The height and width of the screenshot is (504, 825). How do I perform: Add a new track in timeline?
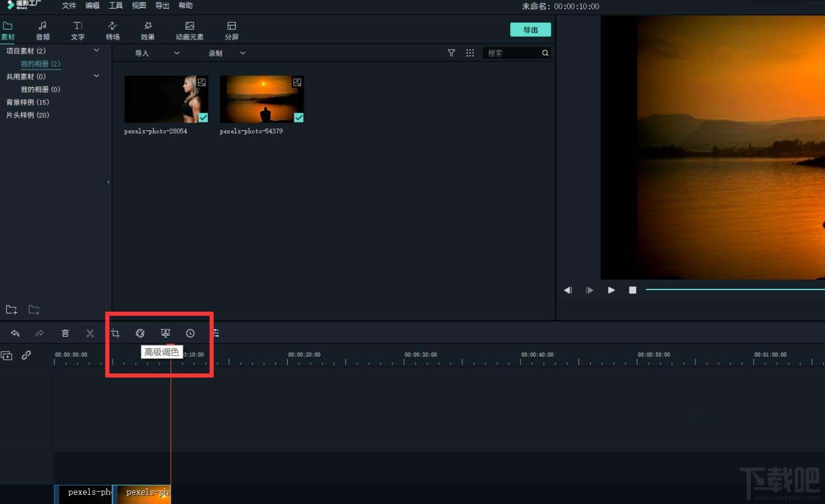[7, 355]
